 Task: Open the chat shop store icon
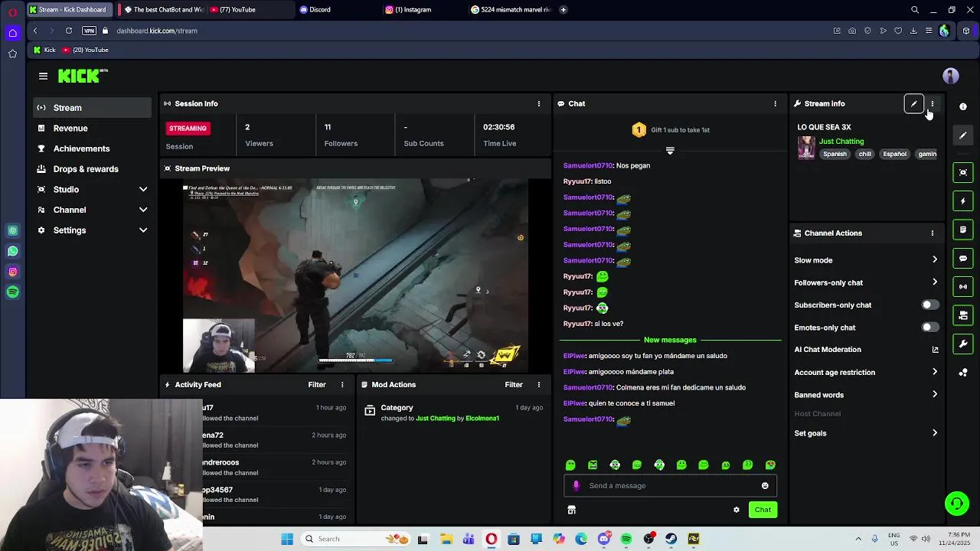pyautogui.click(x=571, y=510)
